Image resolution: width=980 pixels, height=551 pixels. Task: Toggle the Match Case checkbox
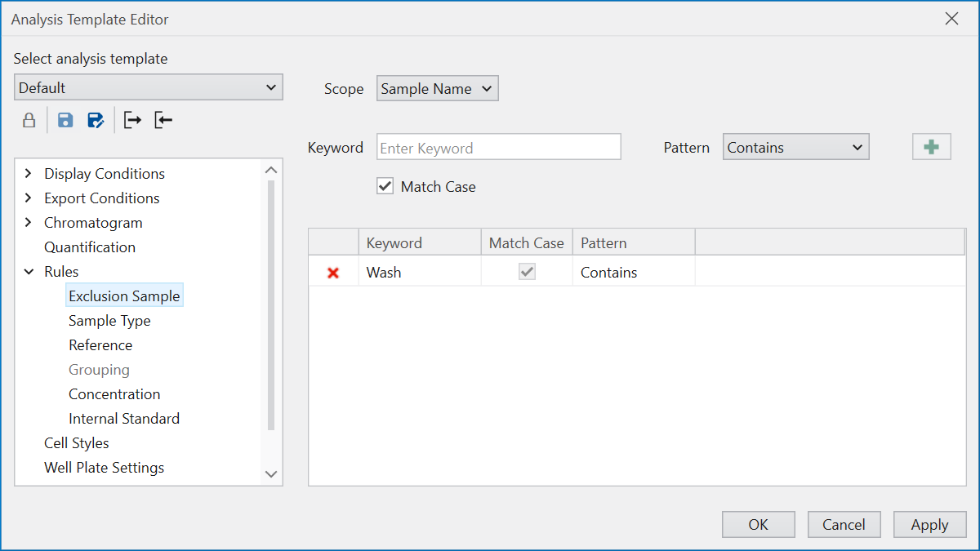pos(385,187)
